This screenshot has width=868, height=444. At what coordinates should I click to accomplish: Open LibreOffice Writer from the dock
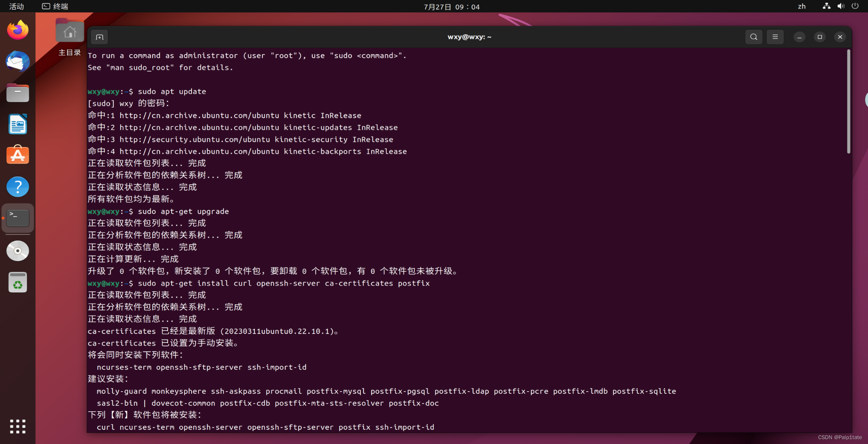tap(17, 124)
